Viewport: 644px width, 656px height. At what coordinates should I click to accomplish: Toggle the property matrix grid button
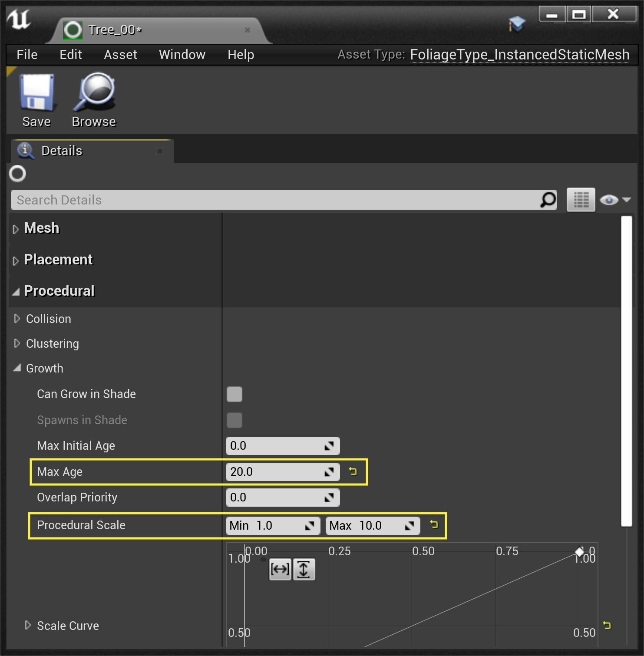581,200
